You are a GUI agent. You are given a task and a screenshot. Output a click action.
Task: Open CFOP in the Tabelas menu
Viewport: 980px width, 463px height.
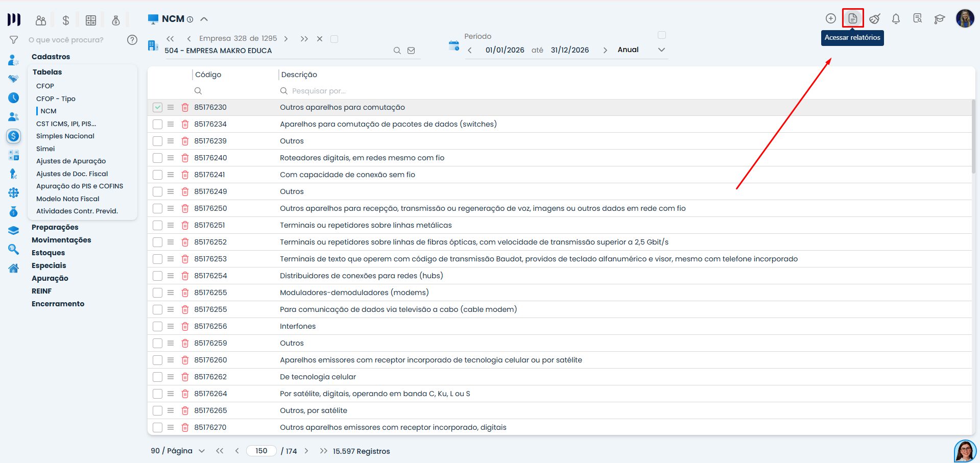click(x=45, y=86)
